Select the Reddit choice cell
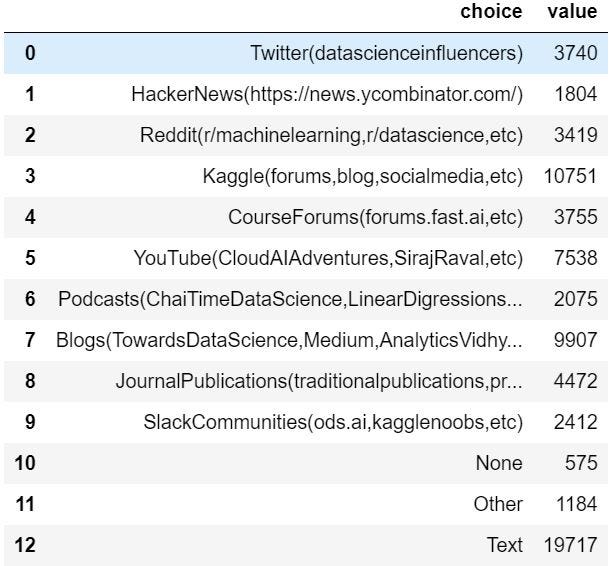612x566 pixels. tap(331, 135)
